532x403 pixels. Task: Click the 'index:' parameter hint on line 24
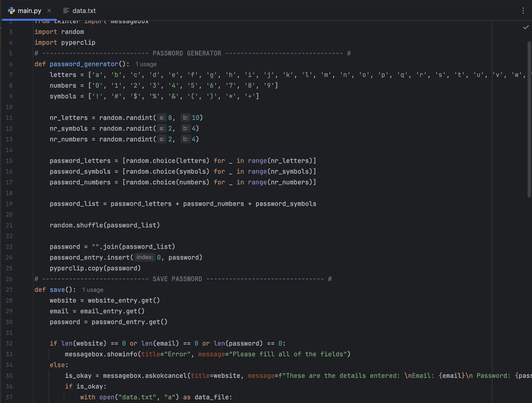(x=145, y=258)
